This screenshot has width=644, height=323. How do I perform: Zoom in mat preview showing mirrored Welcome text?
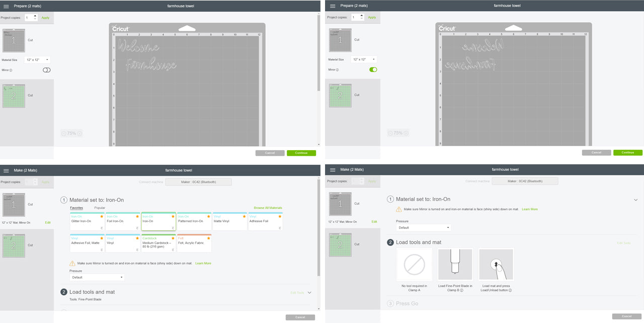pyautogui.click(x=406, y=133)
